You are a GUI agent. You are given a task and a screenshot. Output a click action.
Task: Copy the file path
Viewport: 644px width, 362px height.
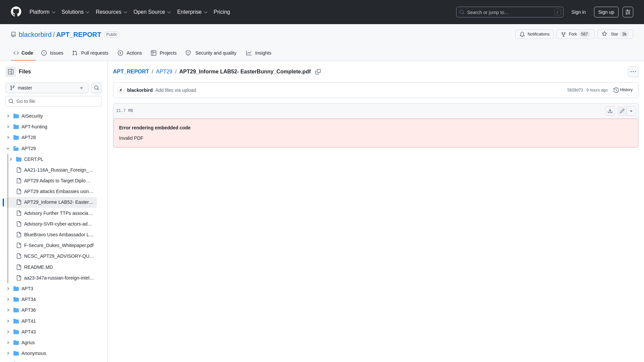point(318,72)
